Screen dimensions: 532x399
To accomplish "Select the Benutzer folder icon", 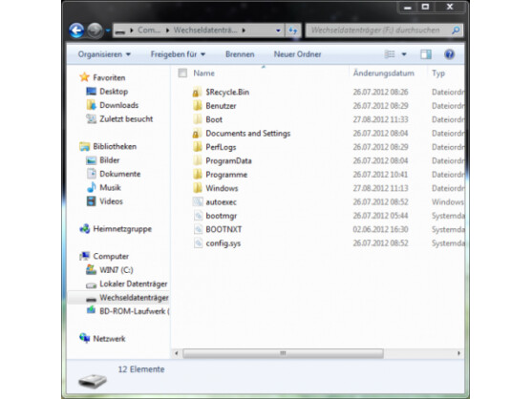I will [197, 106].
